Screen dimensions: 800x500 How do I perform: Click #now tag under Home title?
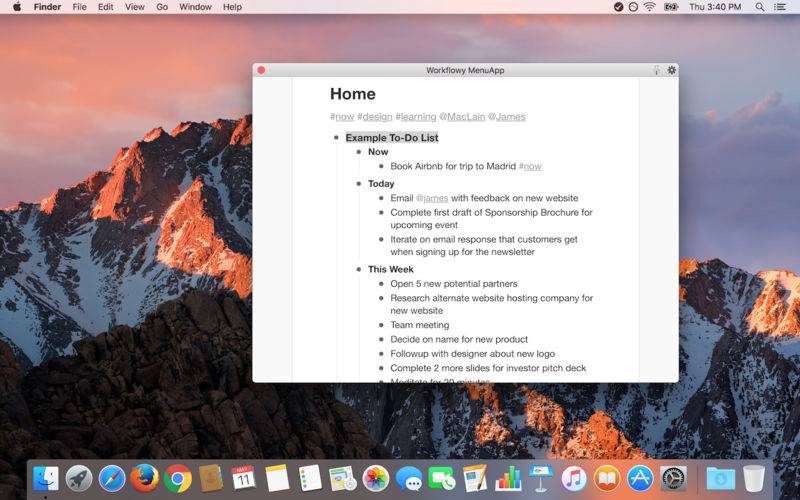click(x=342, y=117)
